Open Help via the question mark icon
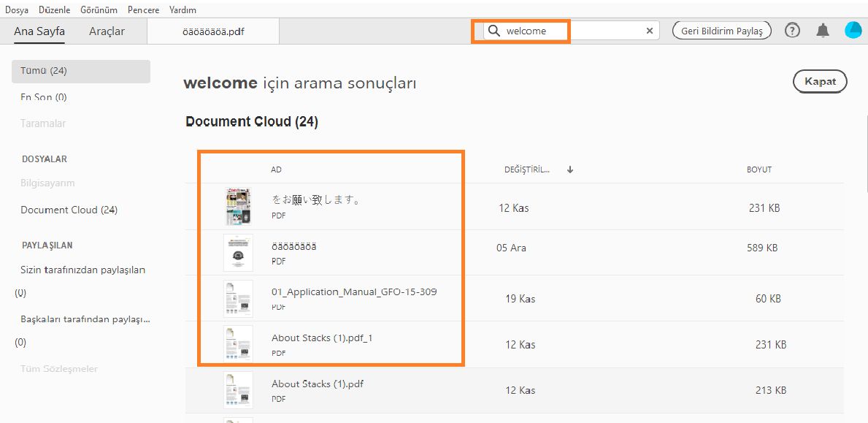The height and width of the screenshot is (423, 868). pyautogui.click(x=792, y=31)
